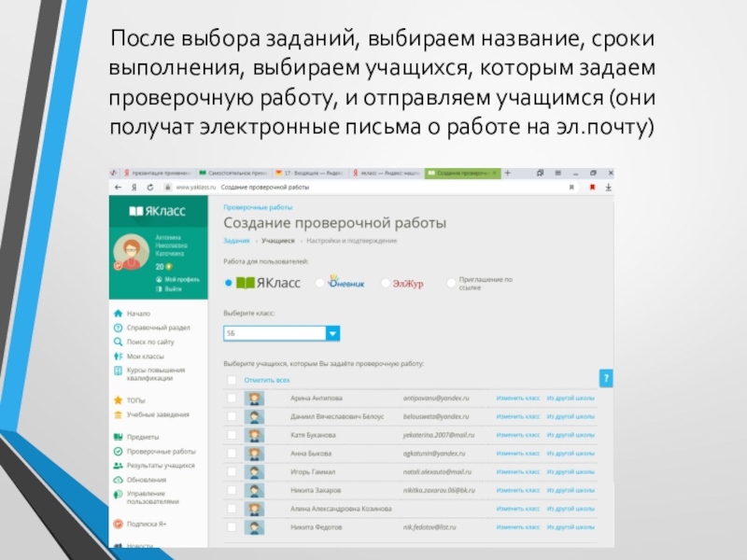Open the Yandex home icon in the toolbar

[134, 188]
